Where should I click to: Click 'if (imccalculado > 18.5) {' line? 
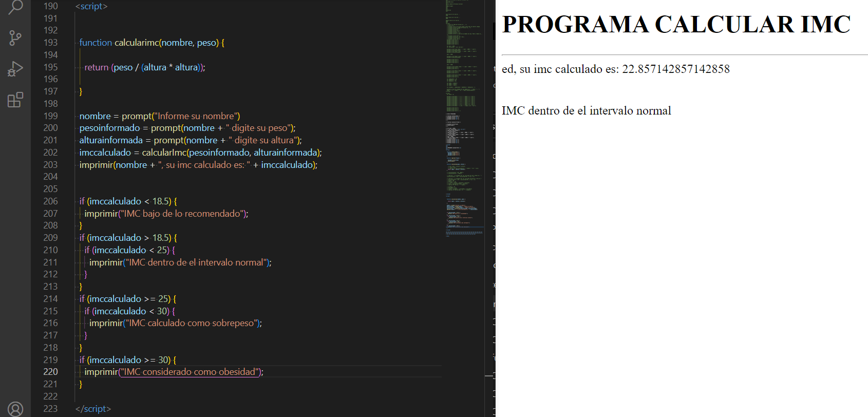tap(128, 238)
